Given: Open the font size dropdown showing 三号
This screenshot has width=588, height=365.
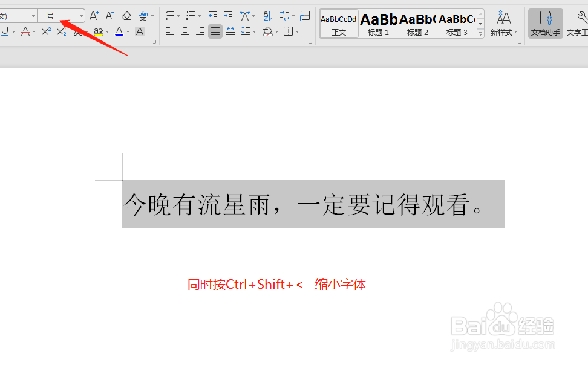Looking at the screenshot, I should [80, 16].
